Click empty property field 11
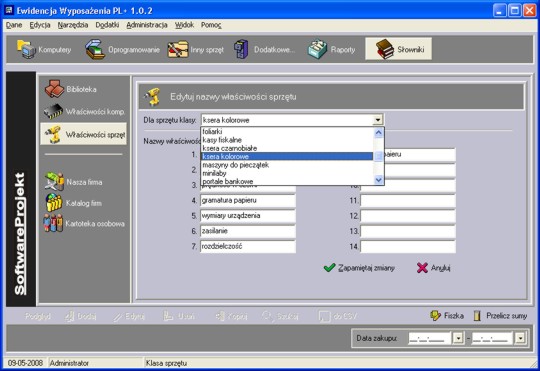 408,200
